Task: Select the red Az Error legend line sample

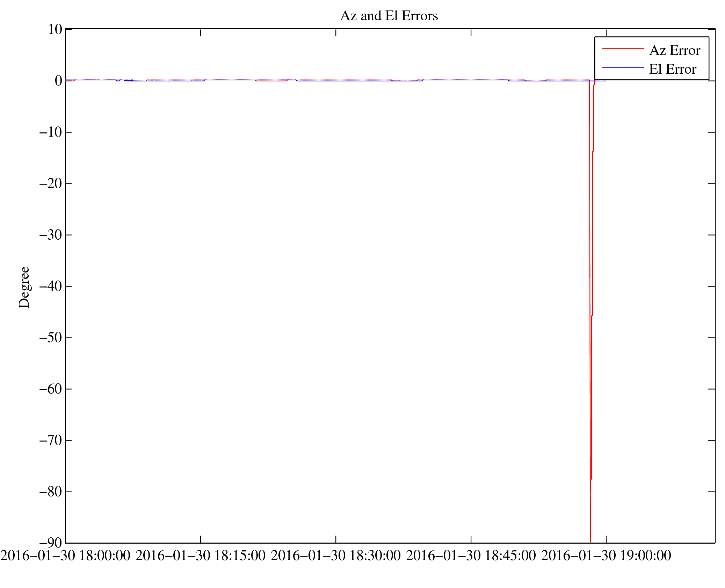Action: (x=622, y=49)
